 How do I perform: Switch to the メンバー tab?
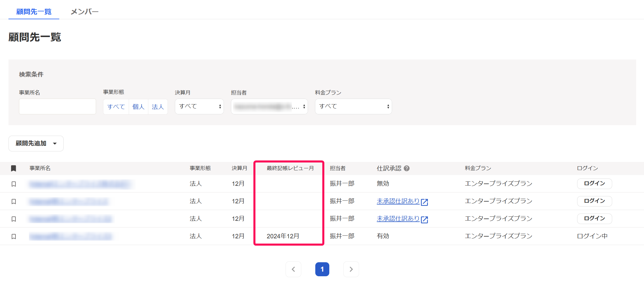(84, 12)
